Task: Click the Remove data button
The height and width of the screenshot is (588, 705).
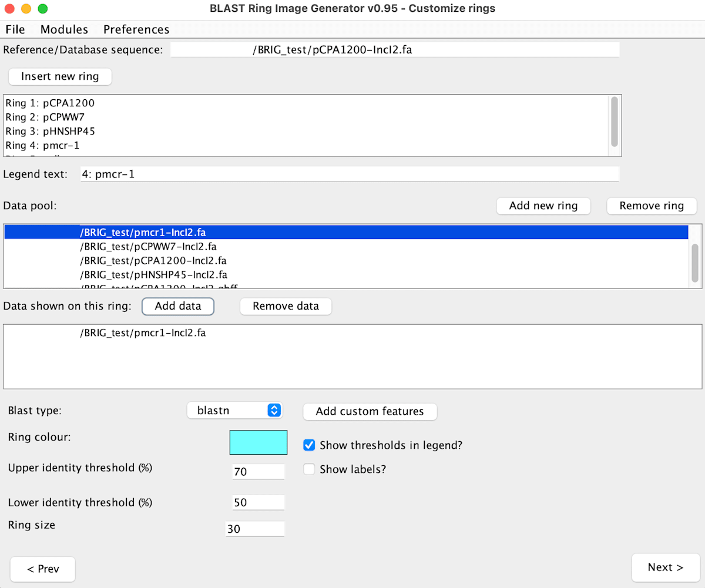Action: click(x=286, y=306)
